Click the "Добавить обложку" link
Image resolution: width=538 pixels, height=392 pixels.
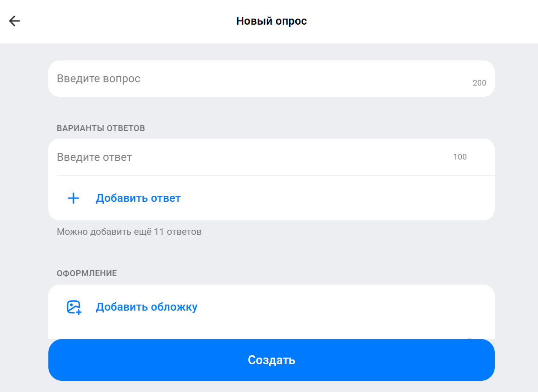pyautogui.click(x=146, y=307)
